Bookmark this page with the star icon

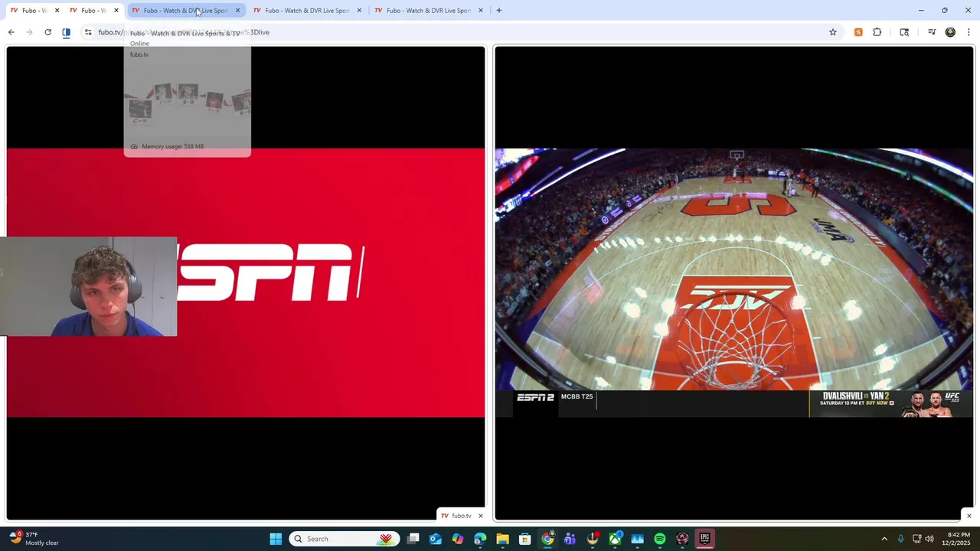833,32
